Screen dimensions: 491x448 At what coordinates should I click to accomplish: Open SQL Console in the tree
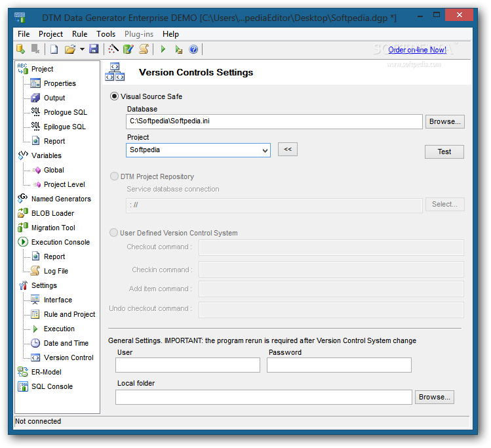coord(52,386)
